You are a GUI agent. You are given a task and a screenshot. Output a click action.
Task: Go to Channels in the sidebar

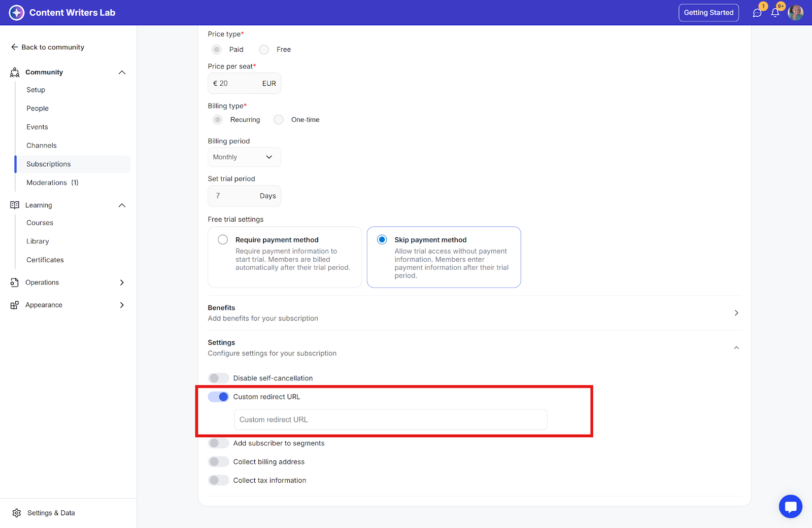click(x=42, y=146)
